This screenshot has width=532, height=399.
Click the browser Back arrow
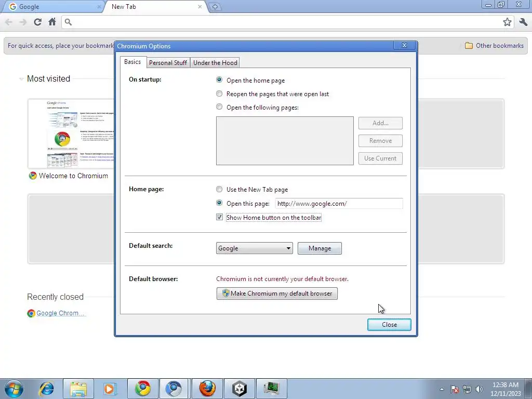[x=9, y=22]
